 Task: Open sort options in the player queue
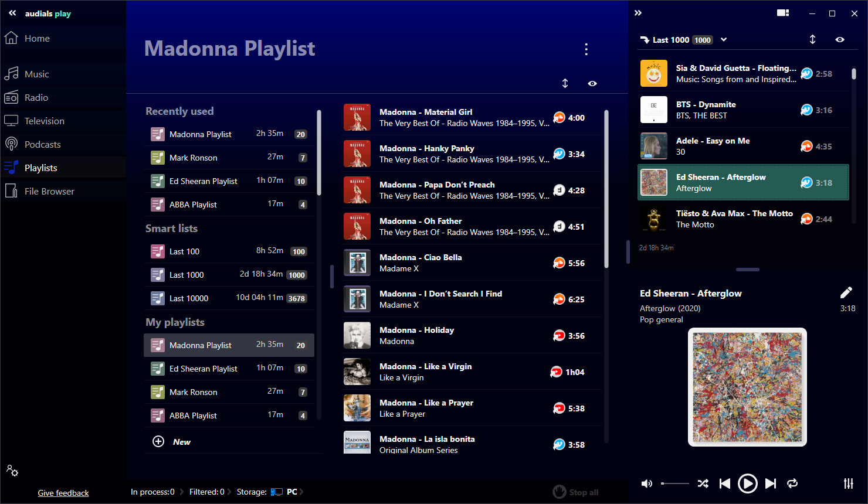(812, 39)
